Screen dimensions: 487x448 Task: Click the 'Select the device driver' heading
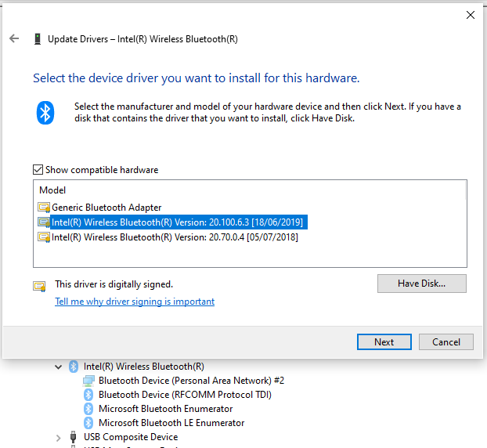pos(197,78)
